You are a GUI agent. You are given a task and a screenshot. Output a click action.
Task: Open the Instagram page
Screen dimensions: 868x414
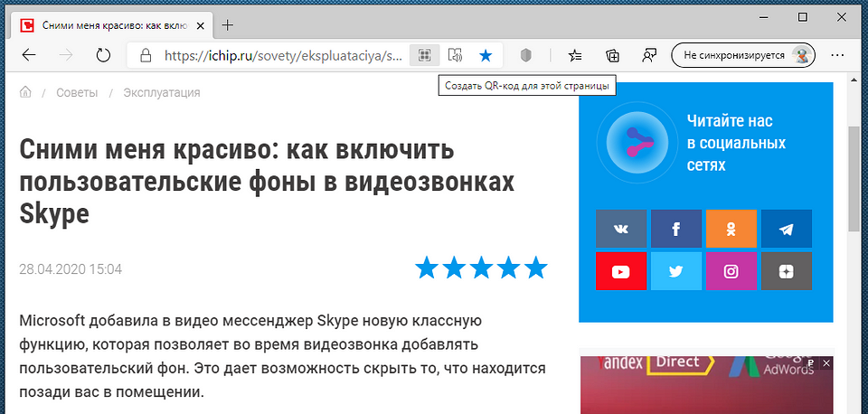coord(731,271)
